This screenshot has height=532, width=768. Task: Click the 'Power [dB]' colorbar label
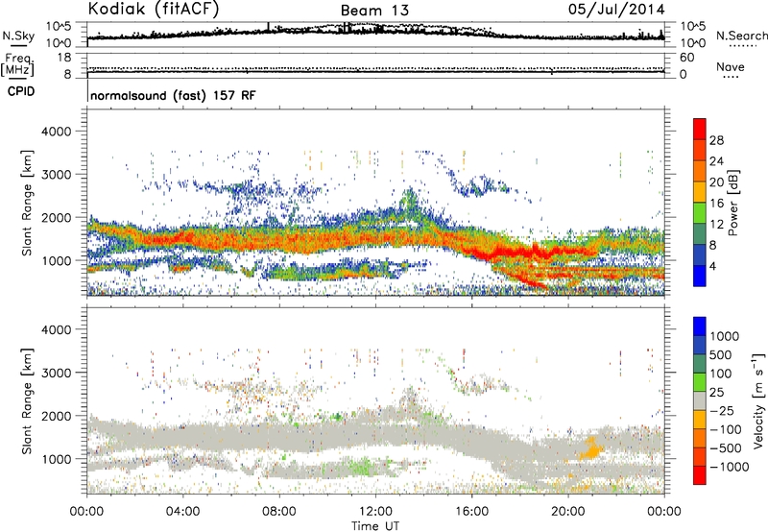732,203
